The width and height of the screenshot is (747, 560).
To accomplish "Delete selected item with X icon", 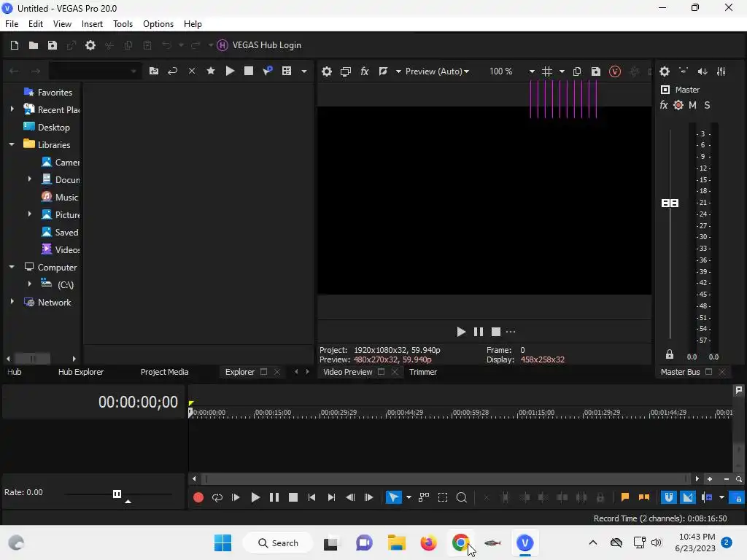I will pos(192,71).
